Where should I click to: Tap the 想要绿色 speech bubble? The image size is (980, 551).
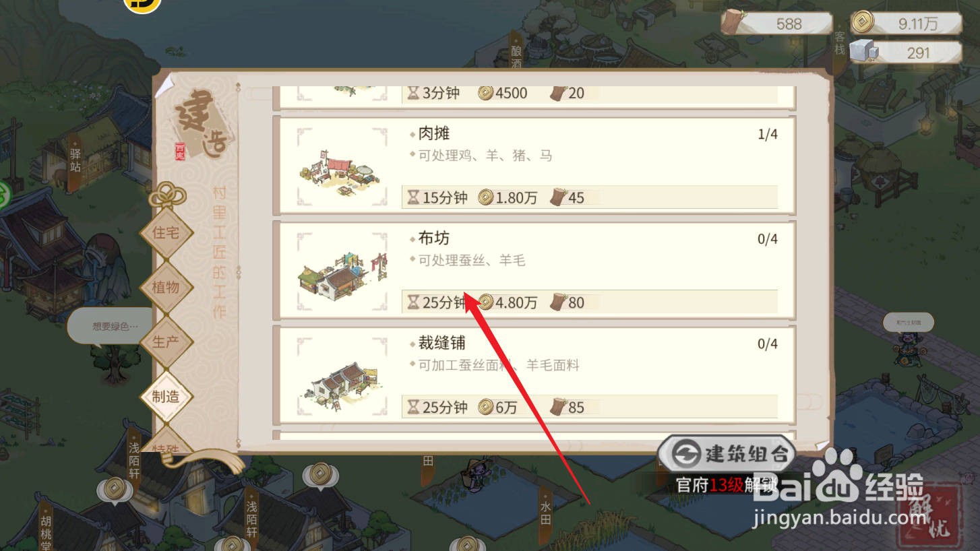click(x=113, y=327)
